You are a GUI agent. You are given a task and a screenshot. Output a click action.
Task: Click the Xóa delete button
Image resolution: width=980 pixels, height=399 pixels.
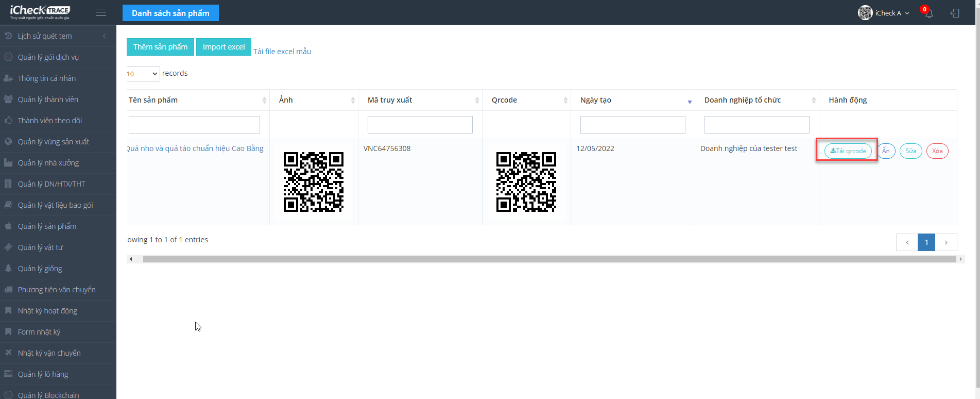937,151
